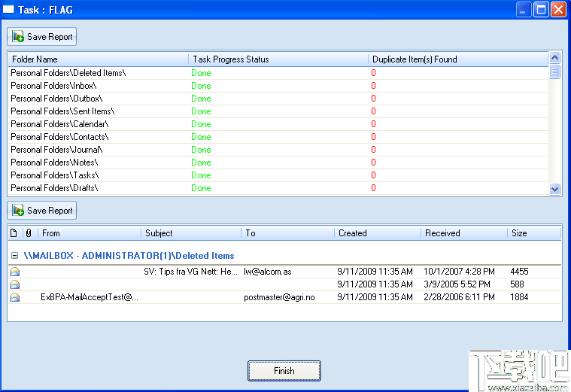571x392 pixels.
Task: Sort mail list by From column
Action: [x=90, y=233]
